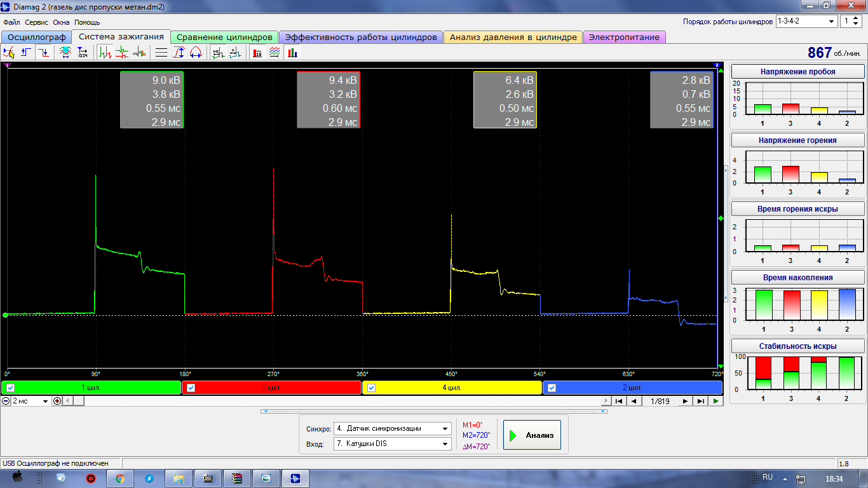Toggle the dashed horizontal lines icon
Image resolution: width=868 pixels, height=488 pixels.
pyautogui.click(x=161, y=53)
